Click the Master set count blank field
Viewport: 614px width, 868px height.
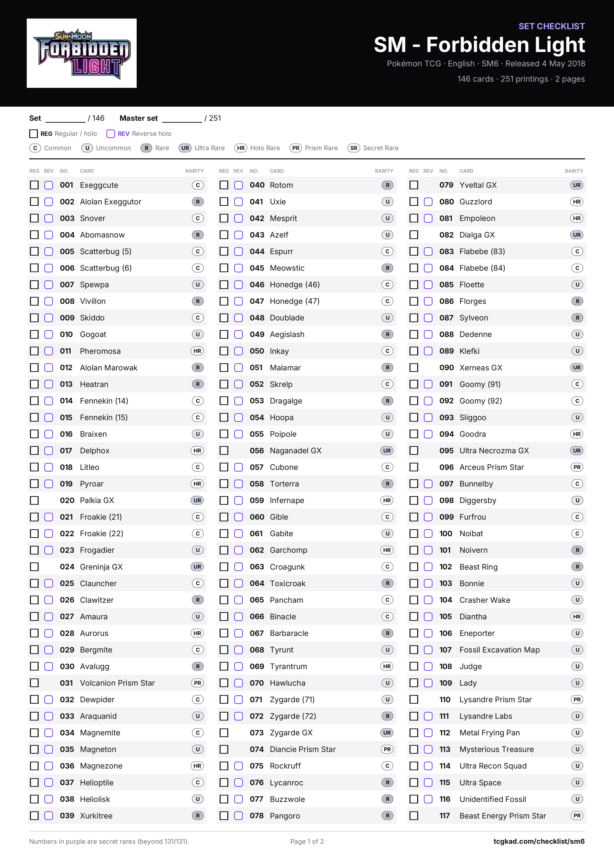pyautogui.click(x=182, y=119)
